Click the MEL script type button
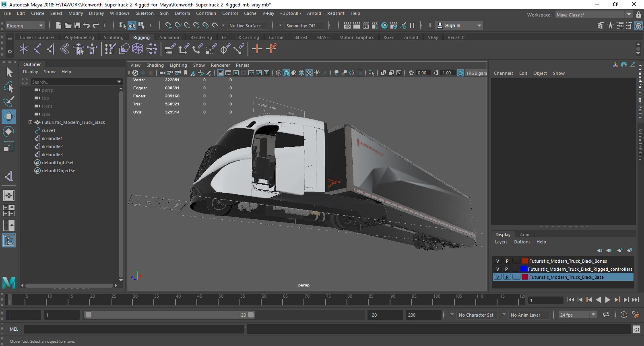 coord(14,329)
